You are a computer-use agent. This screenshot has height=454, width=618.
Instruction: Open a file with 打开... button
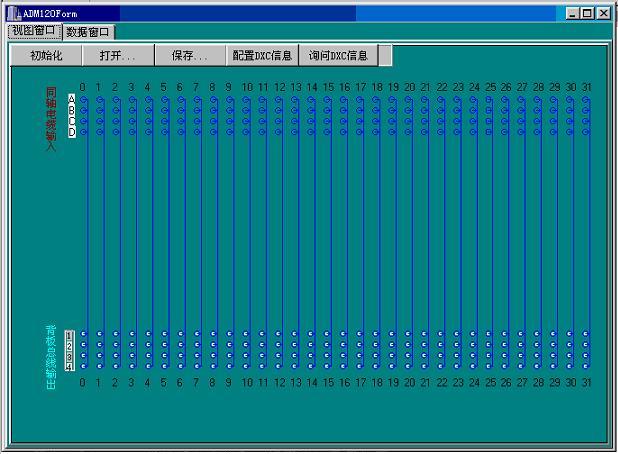point(117,56)
